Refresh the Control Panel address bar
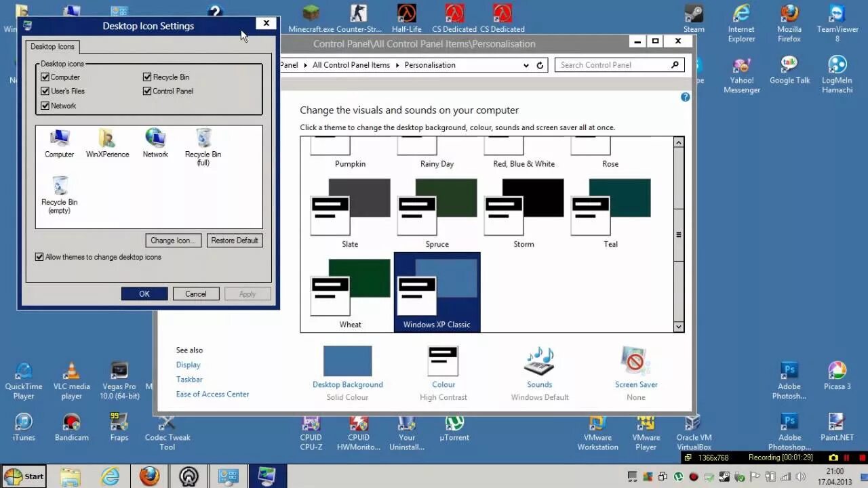The image size is (868, 488). [540, 65]
